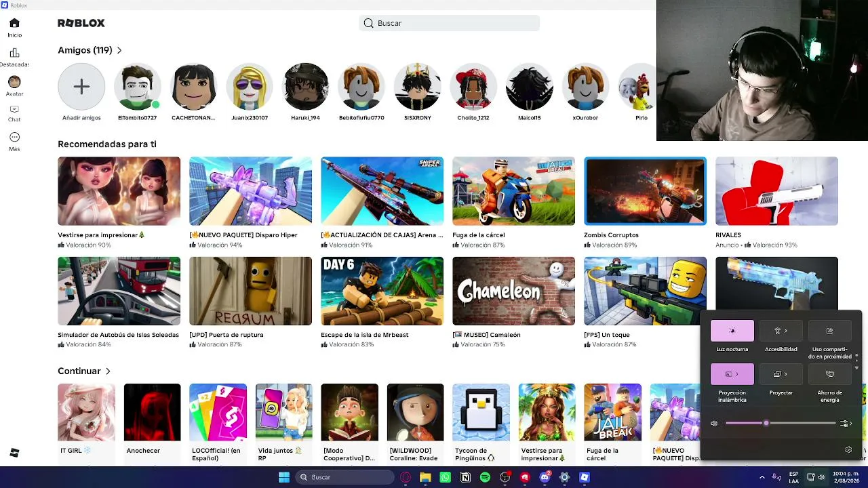Screen dimensions: 868x488
Task: Open IT GIRL in the Continuar row
Action: (x=86, y=412)
